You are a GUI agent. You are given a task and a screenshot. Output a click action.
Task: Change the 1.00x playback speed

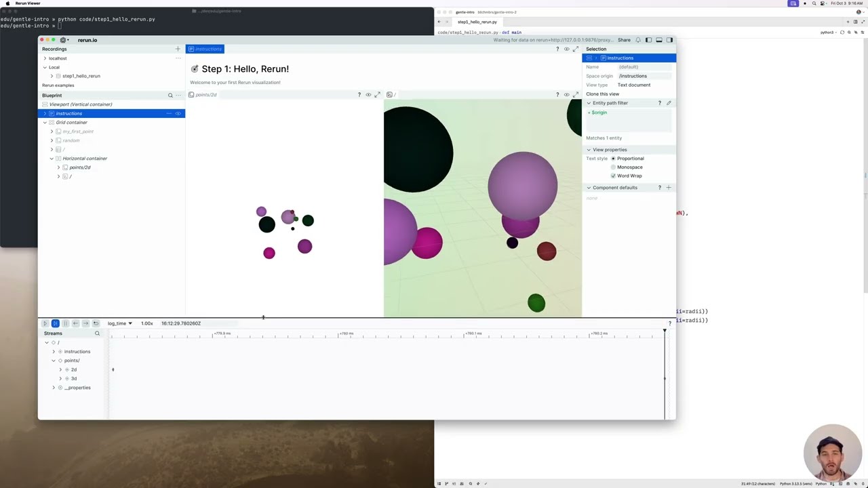click(146, 323)
